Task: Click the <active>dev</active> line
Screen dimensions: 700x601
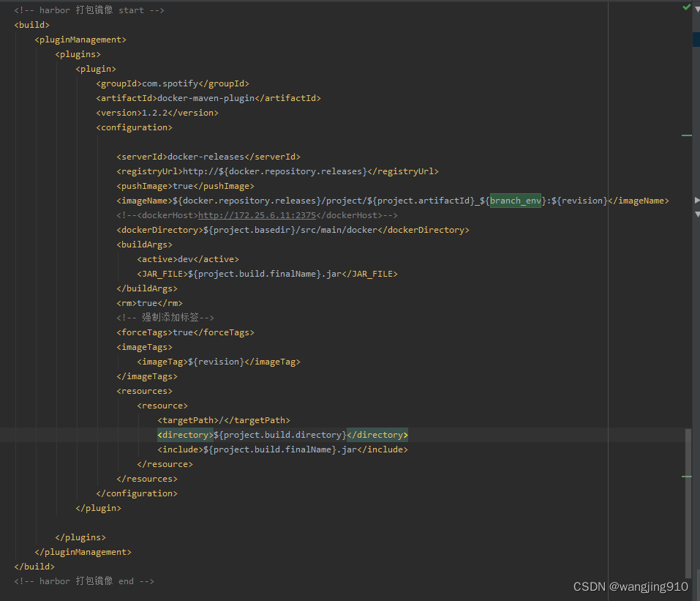Action: tap(187, 259)
